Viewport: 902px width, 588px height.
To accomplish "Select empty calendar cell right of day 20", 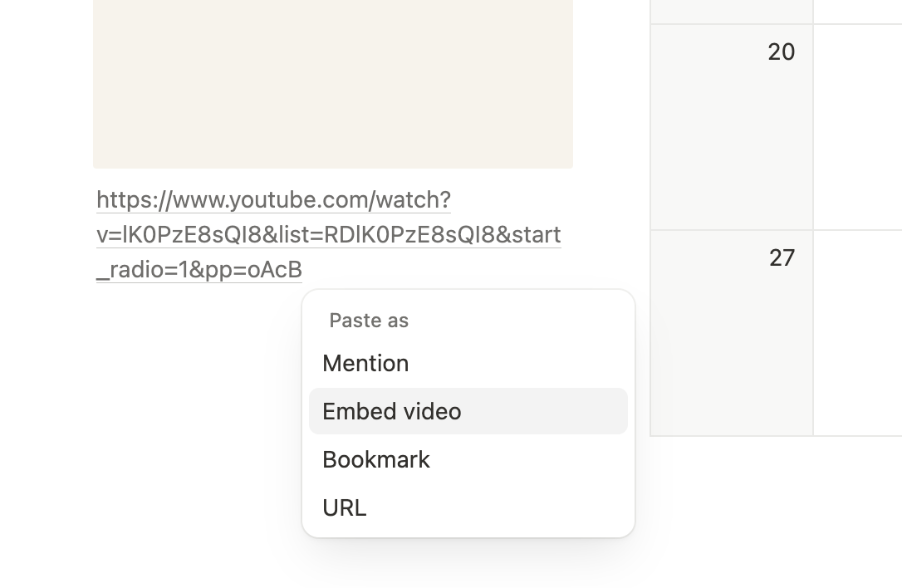I will (858, 126).
